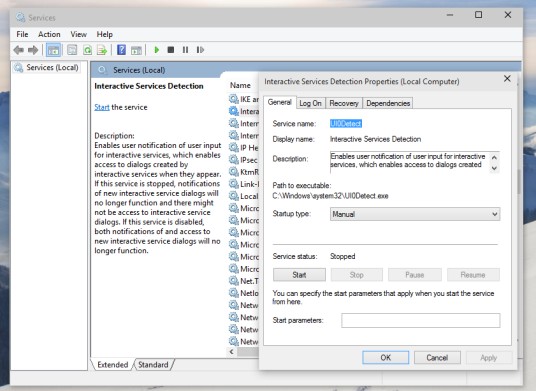Image resolution: width=536 pixels, height=391 pixels.
Task: Select the Local service row icon
Action: (x=234, y=196)
